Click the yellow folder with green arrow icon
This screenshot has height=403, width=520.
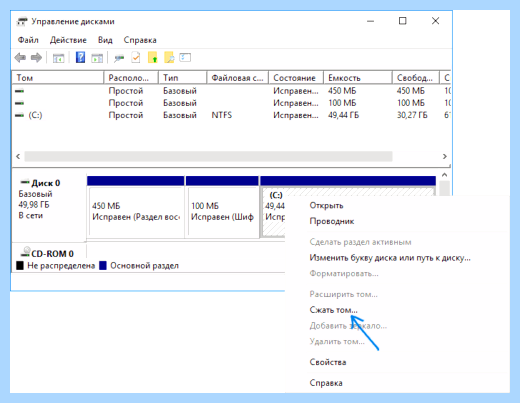pyautogui.click(x=153, y=57)
